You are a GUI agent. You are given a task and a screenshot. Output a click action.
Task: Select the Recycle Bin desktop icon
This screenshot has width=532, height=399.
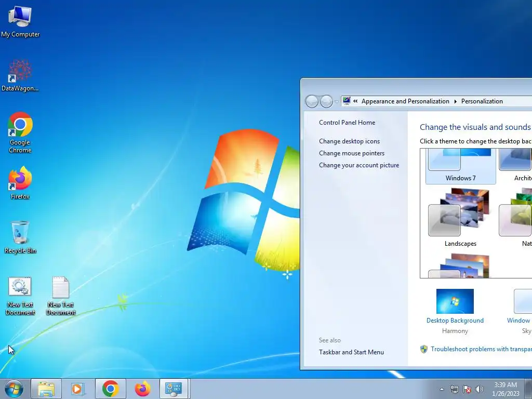click(20, 237)
